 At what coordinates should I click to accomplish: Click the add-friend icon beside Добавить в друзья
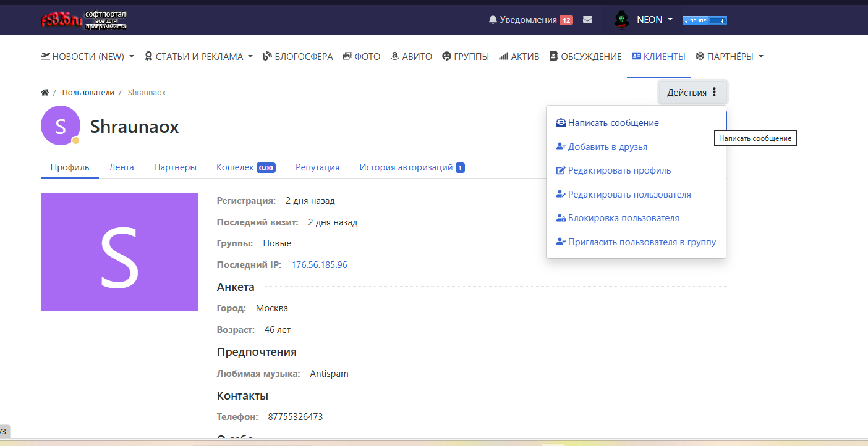click(561, 147)
